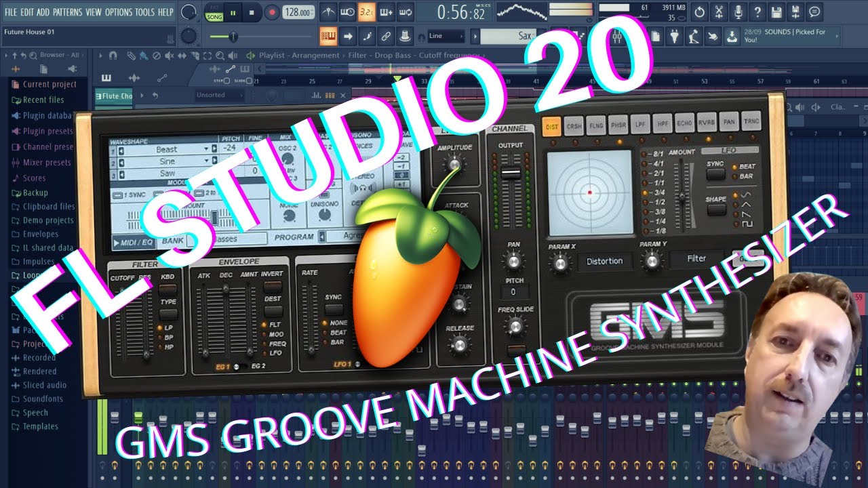The image size is (868, 488).
Task: Toggle the metronome icon
Action: tap(328, 12)
